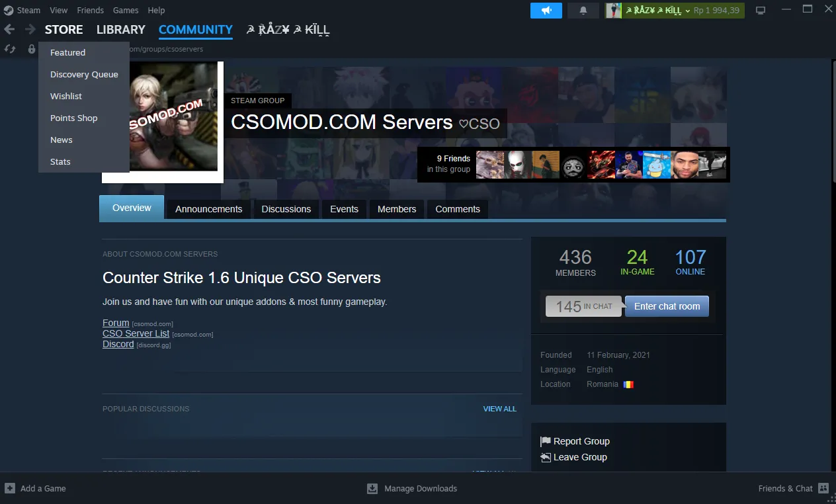Viewport: 836px width, 504px height.
Task: Open the last friend avatar with car
Action: (x=712, y=165)
